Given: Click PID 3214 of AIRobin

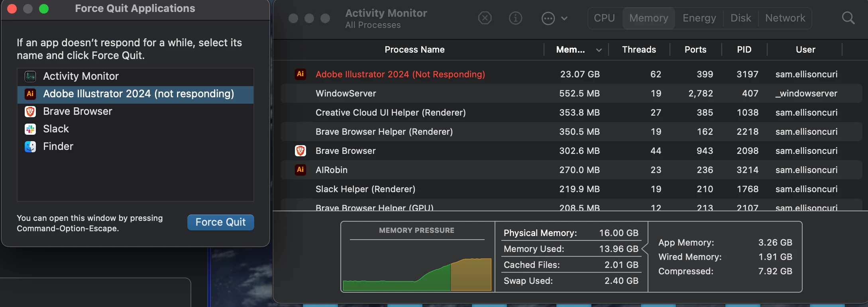Looking at the screenshot, I should (747, 170).
